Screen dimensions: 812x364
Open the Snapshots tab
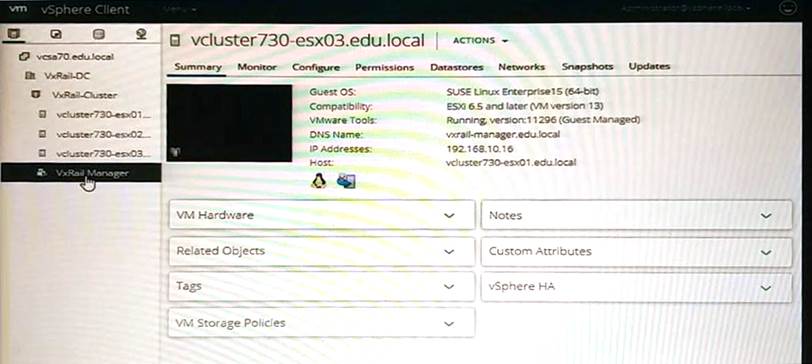(x=587, y=66)
